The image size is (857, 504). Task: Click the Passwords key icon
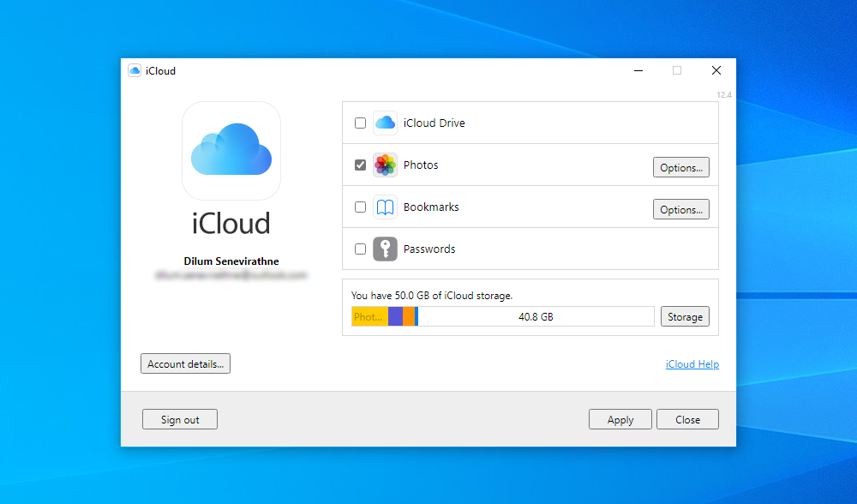(385, 249)
